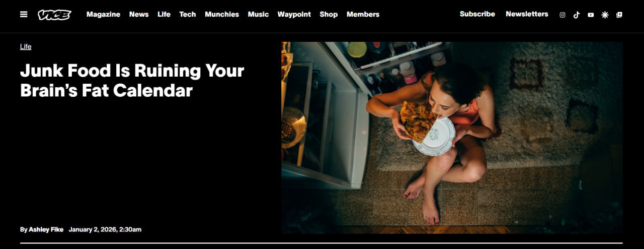Image resolution: width=644 pixels, height=249 pixels.
Task: Click the asterisk-shaped social icon
Action: click(x=605, y=15)
